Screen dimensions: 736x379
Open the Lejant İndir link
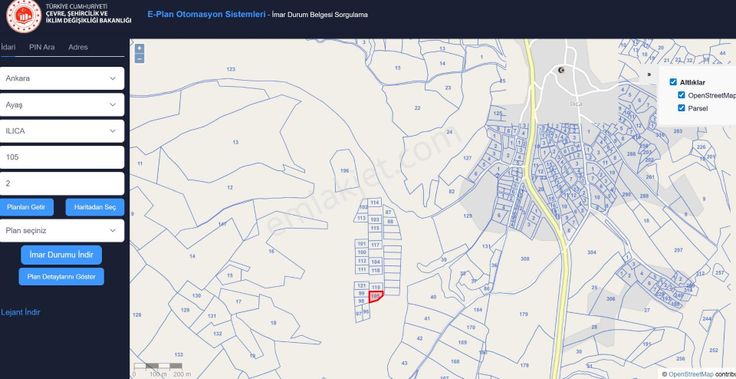(20, 312)
